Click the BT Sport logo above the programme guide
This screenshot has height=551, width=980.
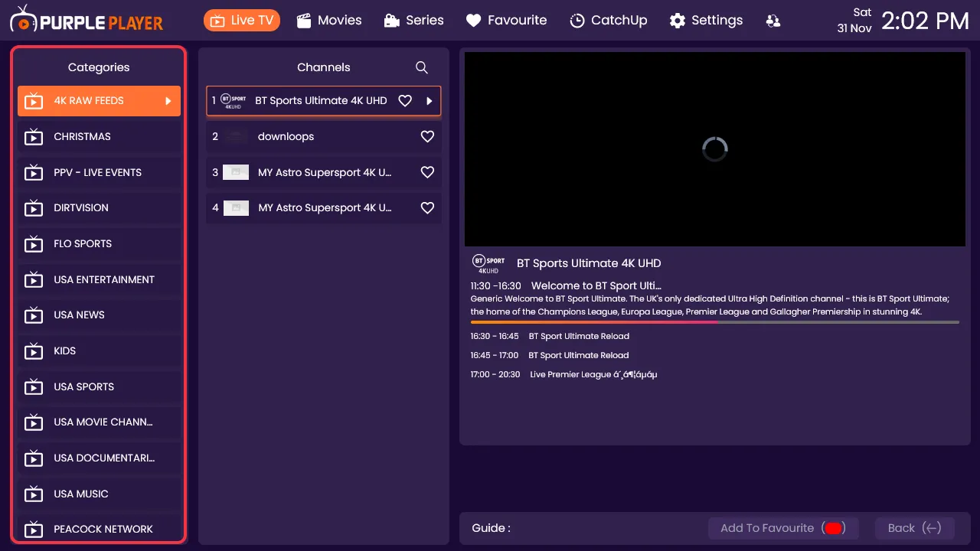pos(488,264)
